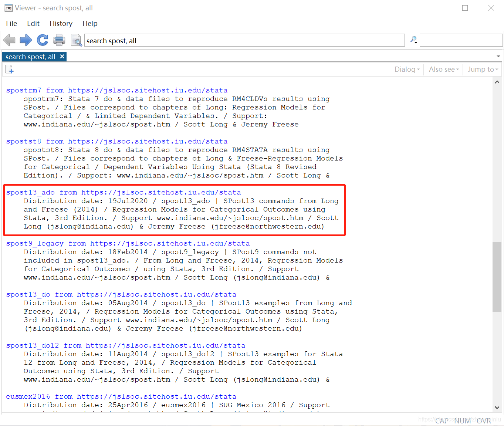Refresh the viewer page
This screenshot has height=426, width=504.
tap(43, 40)
